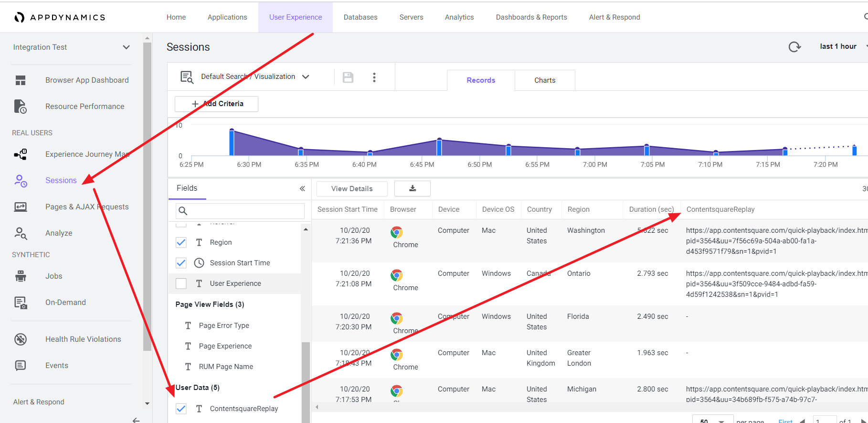This screenshot has height=423, width=868.
Task: Switch to the Records tab
Action: (481, 80)
